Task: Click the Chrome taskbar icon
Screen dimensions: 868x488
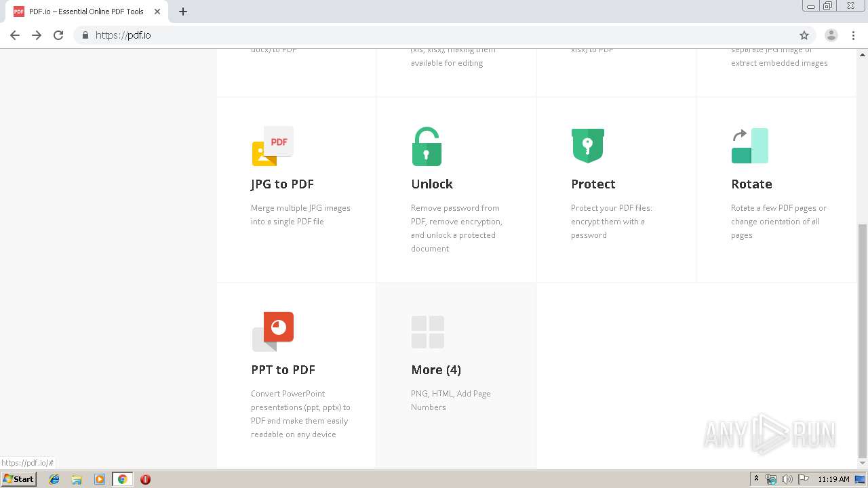Action: (x=122, y=479)
